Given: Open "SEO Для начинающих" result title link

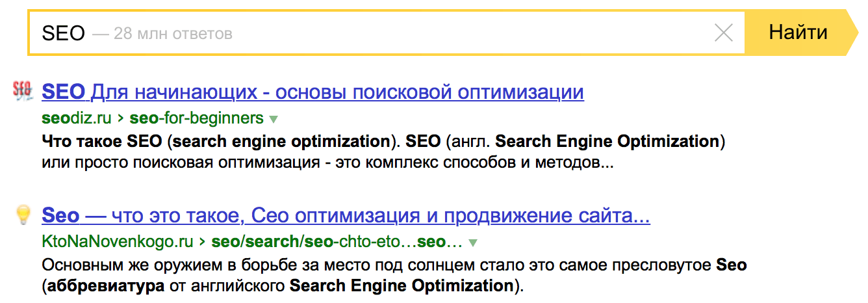Looking at the screenshot, I should (x=313, y=92).
